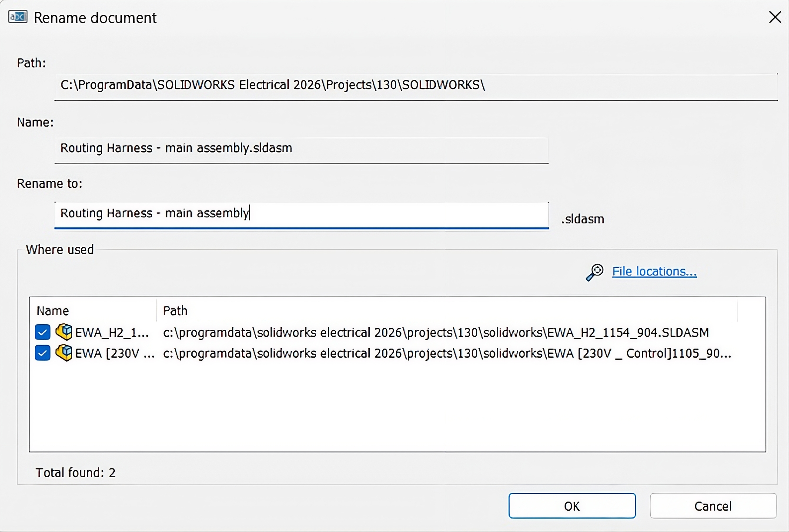The height and width of the screenshot is (532, 789).
Task: Click the File locations magnifier icon
Action: coord(595,273)
